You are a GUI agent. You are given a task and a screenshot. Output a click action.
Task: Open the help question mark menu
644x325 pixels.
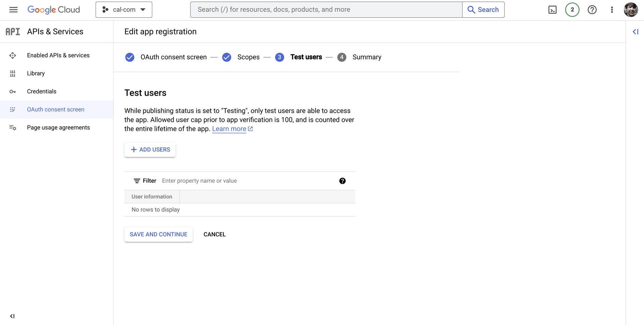point(592,10)
